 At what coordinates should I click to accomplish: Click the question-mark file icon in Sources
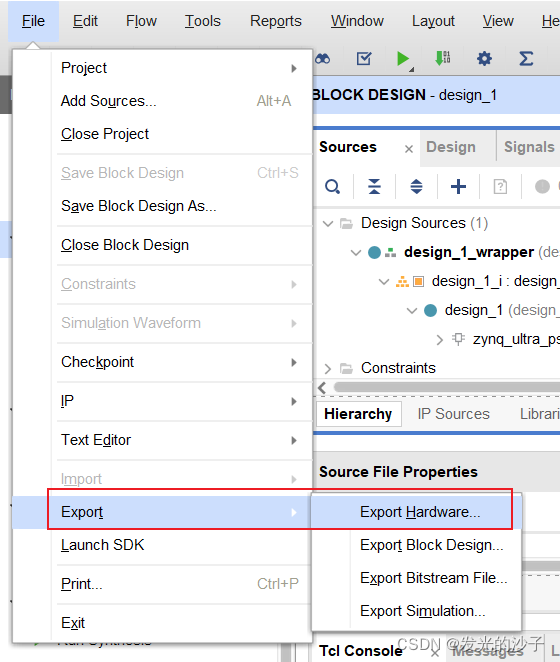pos(500,186)
